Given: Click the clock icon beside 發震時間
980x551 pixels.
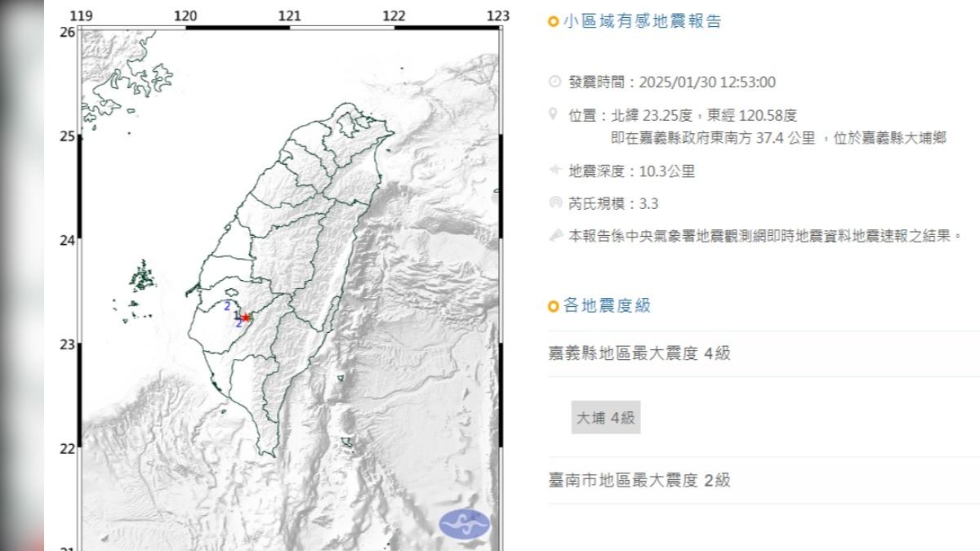Looking at the screenshot, I should point(555,82).
